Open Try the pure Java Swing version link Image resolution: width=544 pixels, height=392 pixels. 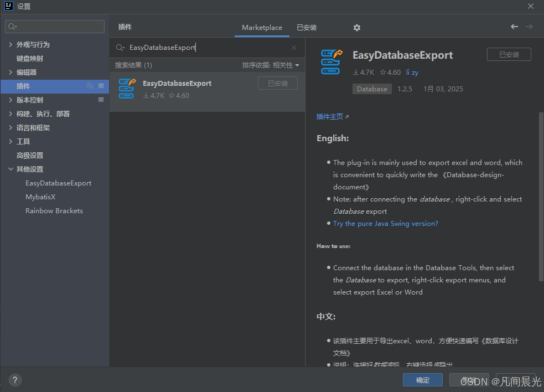pos(386,224)
